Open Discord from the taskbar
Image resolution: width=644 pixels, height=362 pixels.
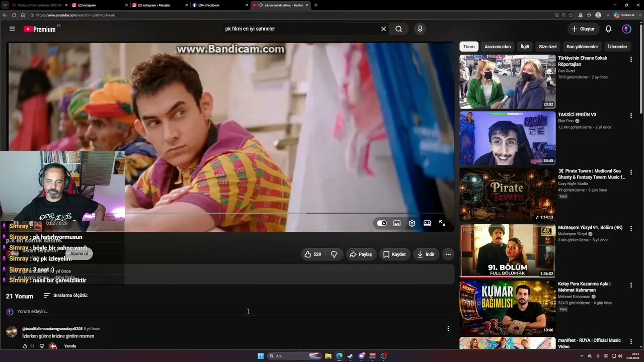coord(361,356)
